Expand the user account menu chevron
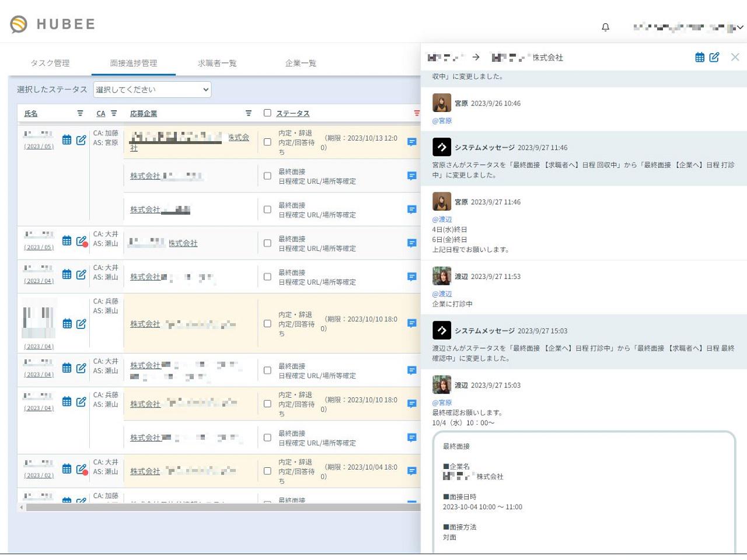Viewport: 747px width, 560px height. coord(740,27)
